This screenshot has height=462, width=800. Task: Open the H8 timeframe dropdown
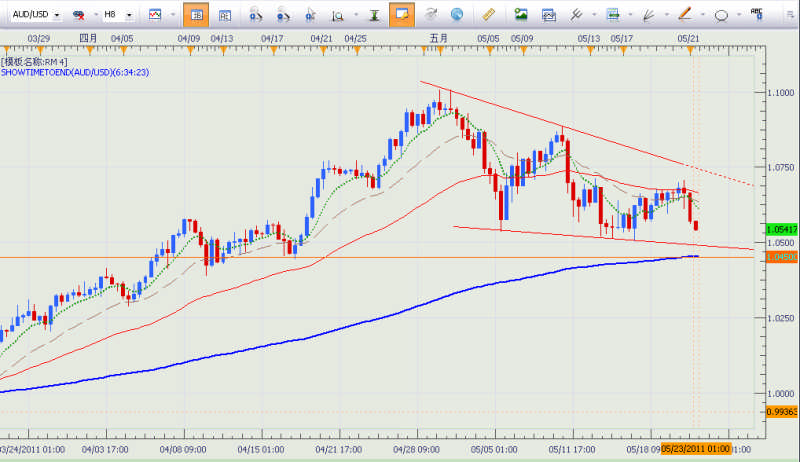[x=129, y=15]
